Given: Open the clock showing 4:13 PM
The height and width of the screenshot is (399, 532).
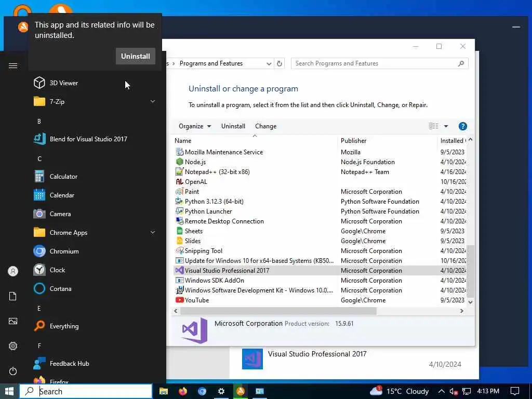Looking at the screenshot, I should pyautogui.click(x=488, y=391).
